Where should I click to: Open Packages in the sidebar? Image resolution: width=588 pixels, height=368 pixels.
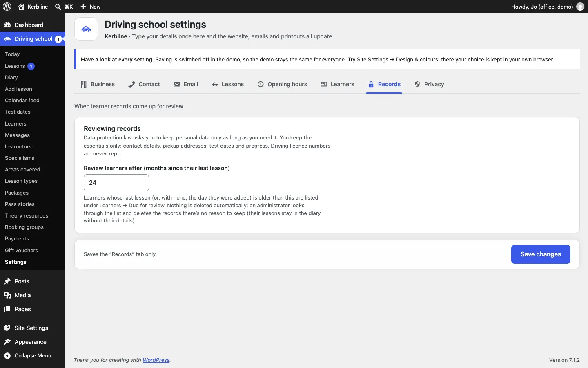(x=17, y=193)
